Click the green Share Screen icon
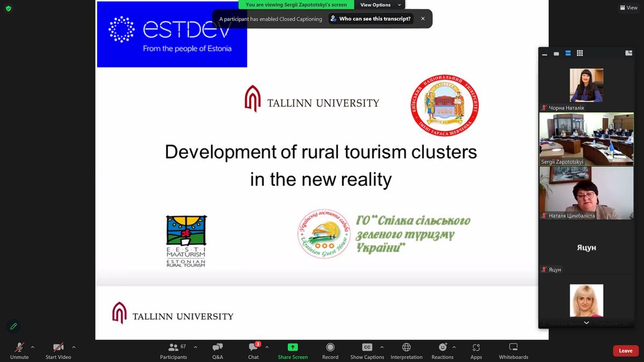The height and width of the screenshot is (362, 644). (x=292, y=348)
